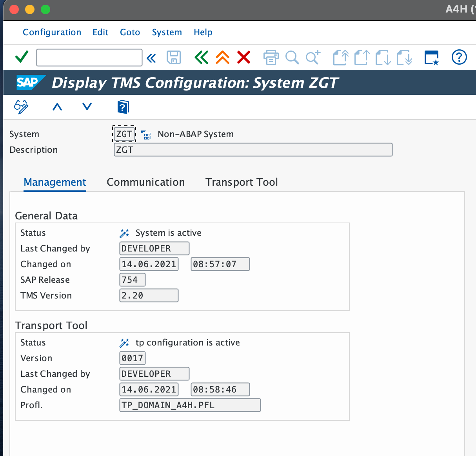This screenshot has width=476, height=456.
Task: Open the blue documentation book icon
Action: (x=123, y=107)
